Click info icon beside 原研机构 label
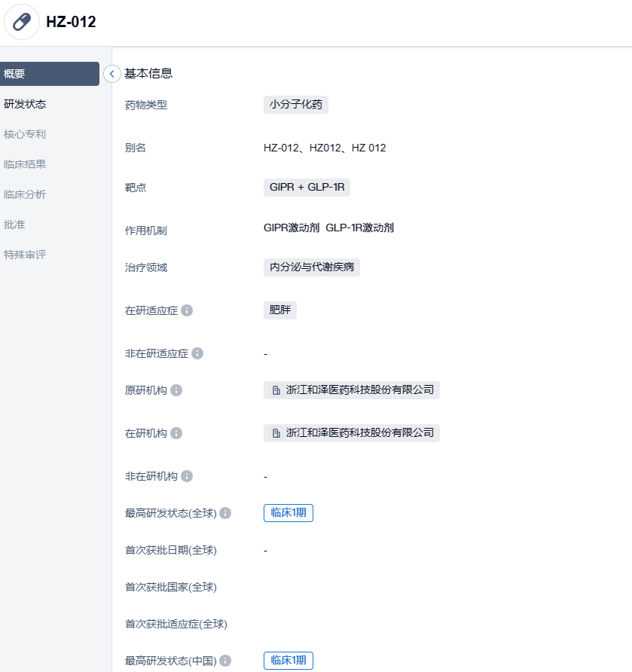Screen dimensions: 632x672 pyautogui.click(x=176, y=390)
